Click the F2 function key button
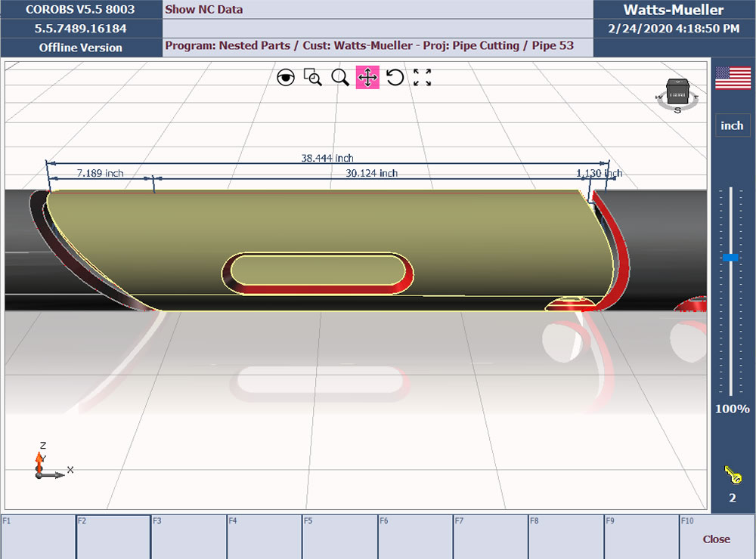The image size is (756, 559). [113, 536]
